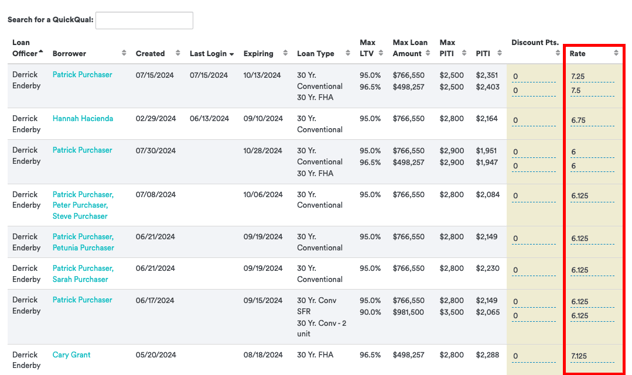
Task: Sort by Max Loan Amount arrows
Action: pos(428,53)
